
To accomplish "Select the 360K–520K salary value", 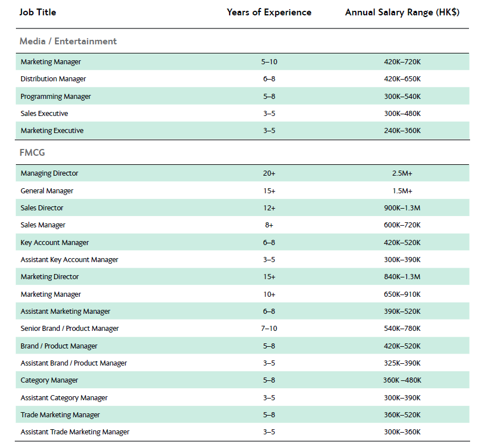I will point(402,415).
